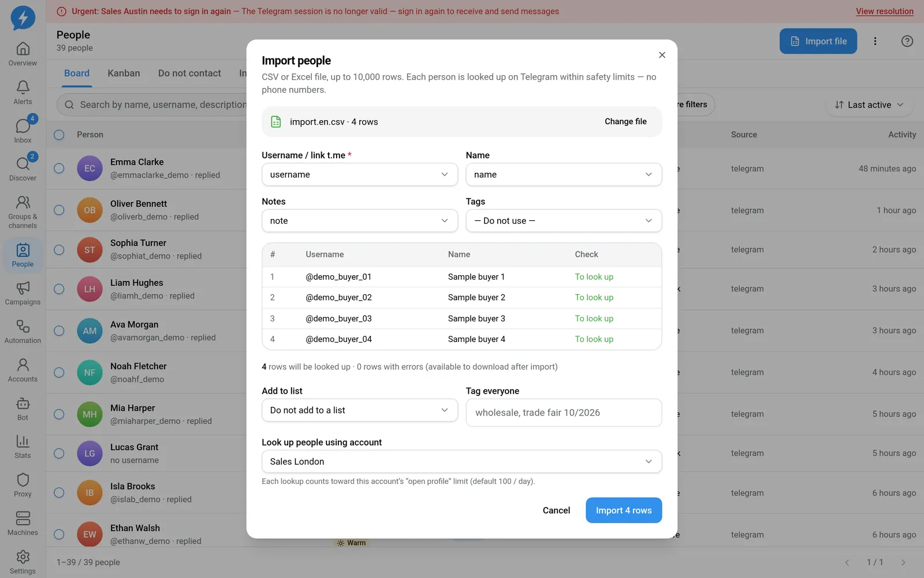The height and width of the screenshot is (578, 924).
Task: Select Emma Clarke's row checkbox
Action: click(x=59, y=169)
